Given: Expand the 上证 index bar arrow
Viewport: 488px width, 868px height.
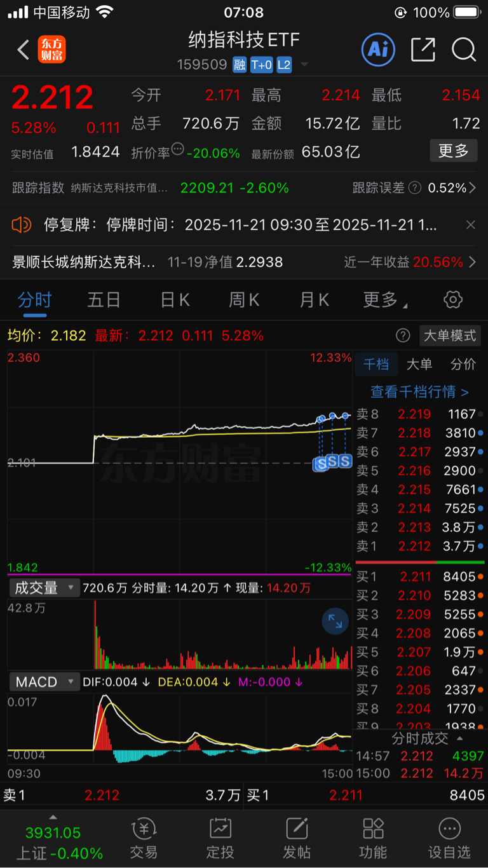Looking at the screenshot, I should click(53, 817).
